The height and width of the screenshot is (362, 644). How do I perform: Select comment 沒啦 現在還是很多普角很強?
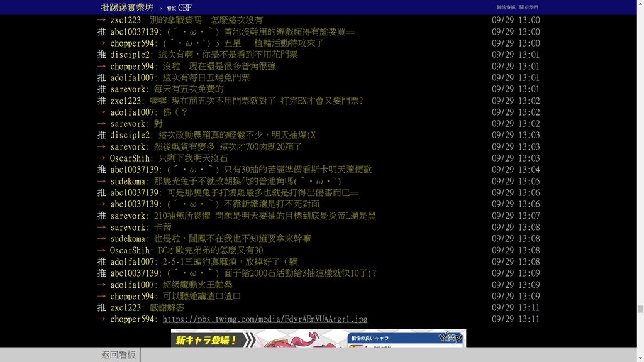coord(219,66)
